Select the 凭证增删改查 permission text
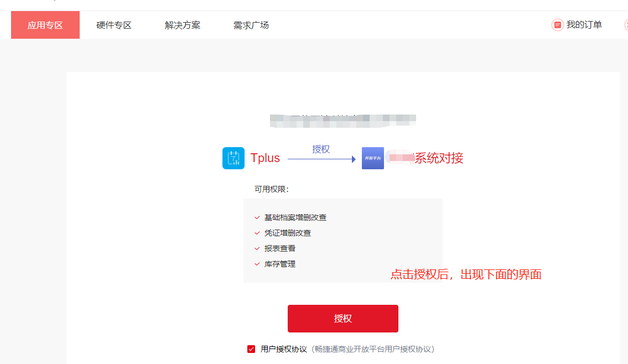The height and width of the screenshot is (364, 628). [x=288, y=233]
